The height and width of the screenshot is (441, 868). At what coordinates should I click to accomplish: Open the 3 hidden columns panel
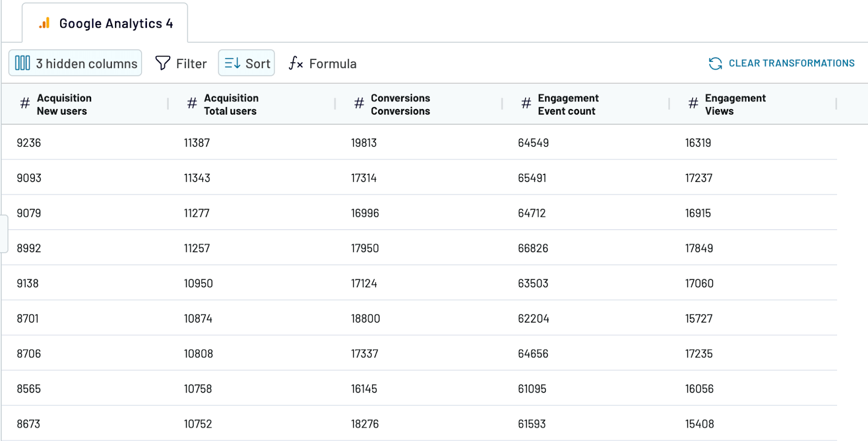pos(75,63)
